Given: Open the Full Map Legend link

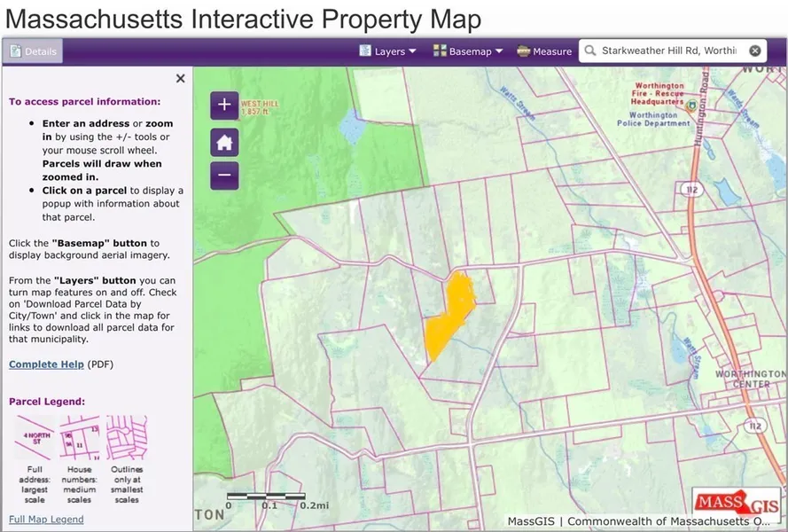Looking at the screenshot, I should point(46,520).
